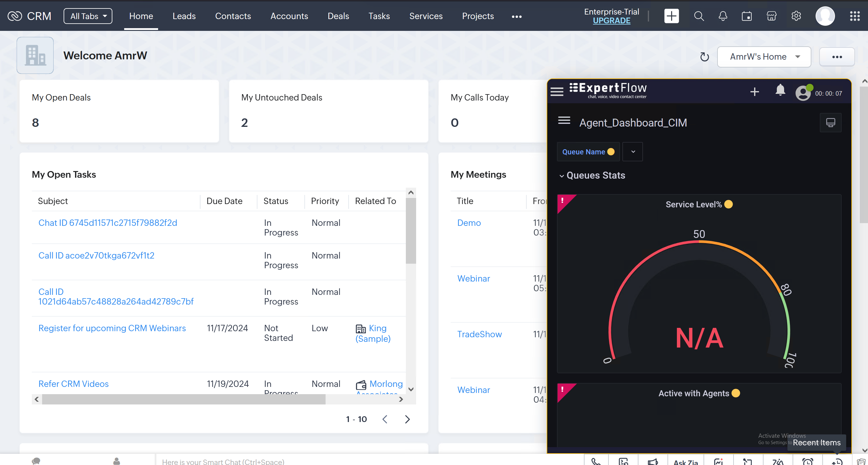This screenshot has height=465, width=868.
Task: Open the setup gear icon
Action: (796, 16)
